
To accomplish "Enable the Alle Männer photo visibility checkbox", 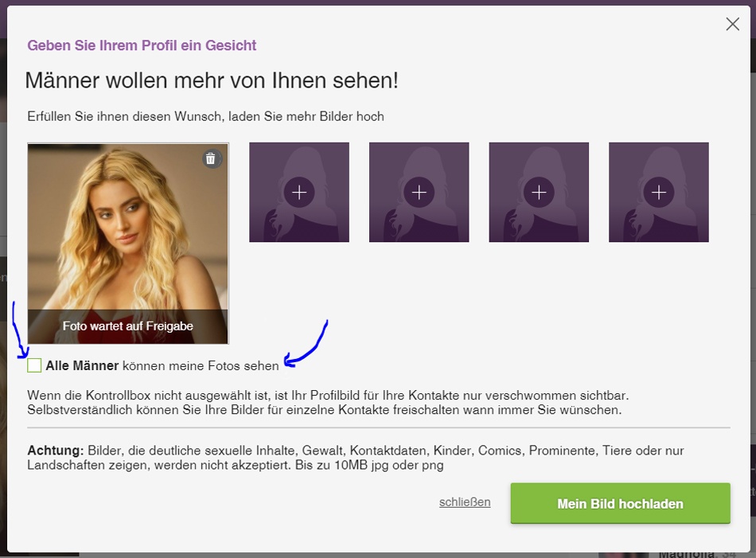I will click(x=34, y=365).
